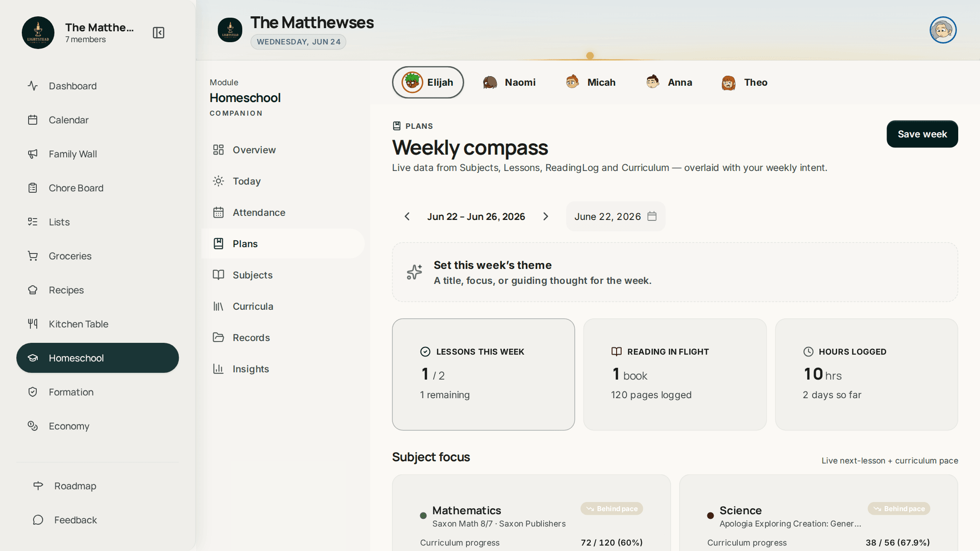This screenshot has height=551, width=980.
Task: Select Naomi's student profile
Action: coord(509,82)
